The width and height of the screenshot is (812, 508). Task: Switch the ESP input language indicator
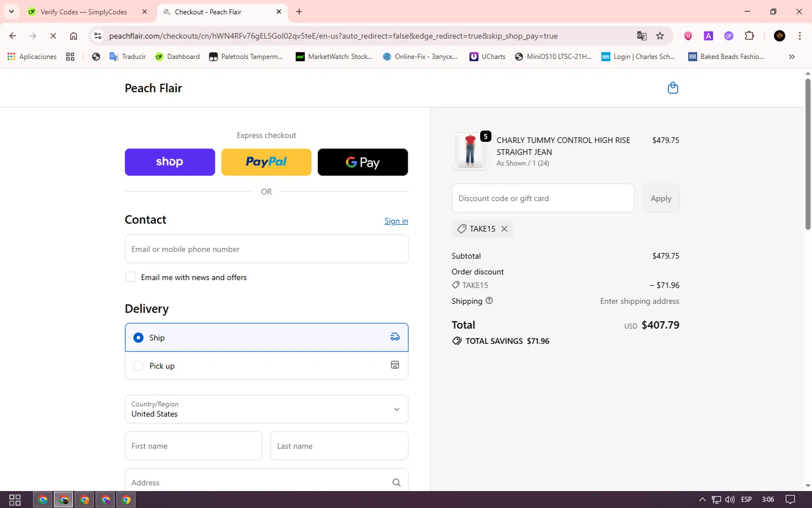tap(746, 499)
